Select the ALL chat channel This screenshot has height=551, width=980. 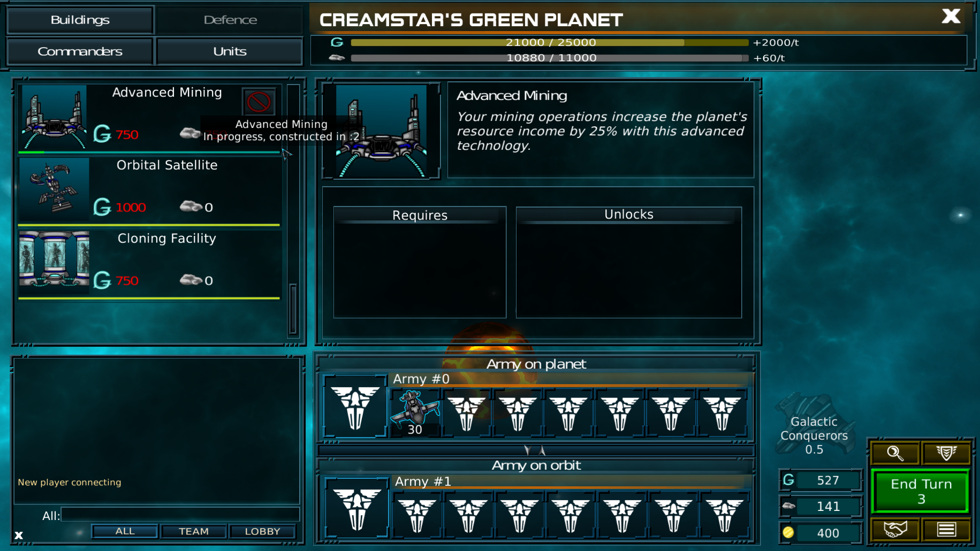point(125,531)
